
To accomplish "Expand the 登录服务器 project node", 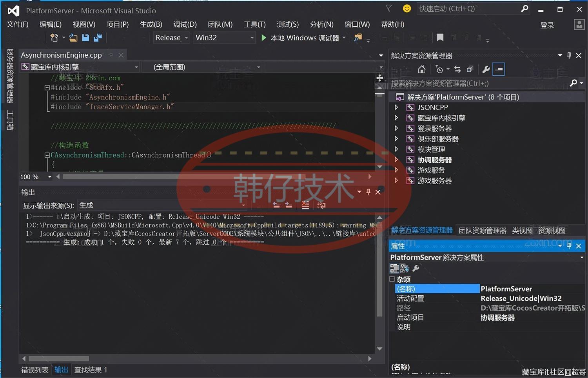I will pyautogui.click(x=396, y=128).
